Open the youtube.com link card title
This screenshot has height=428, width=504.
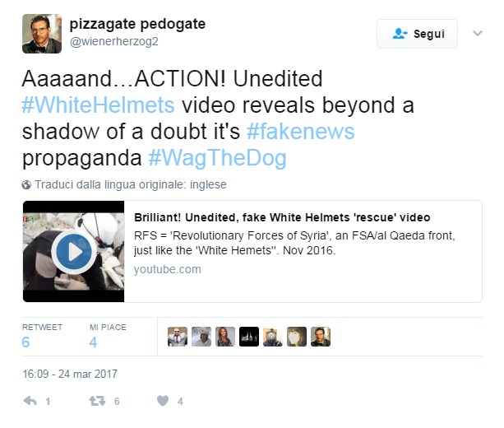(282, 217)
